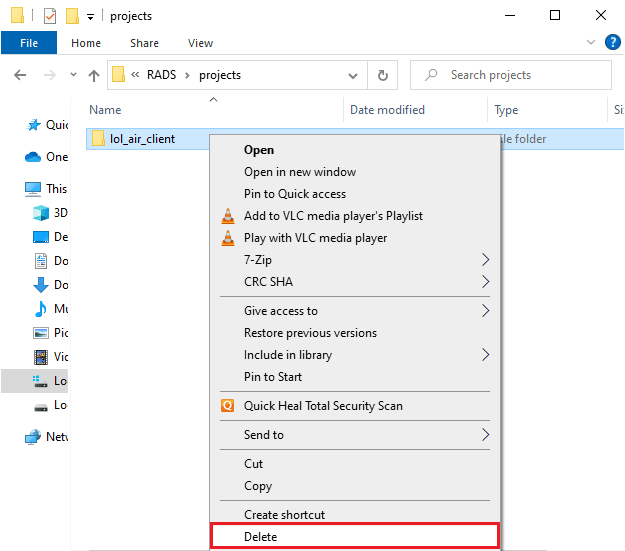The height and width of the screenshot is (551, 625).
Task: Switch to the View ribbon tab
Action: 200,43
